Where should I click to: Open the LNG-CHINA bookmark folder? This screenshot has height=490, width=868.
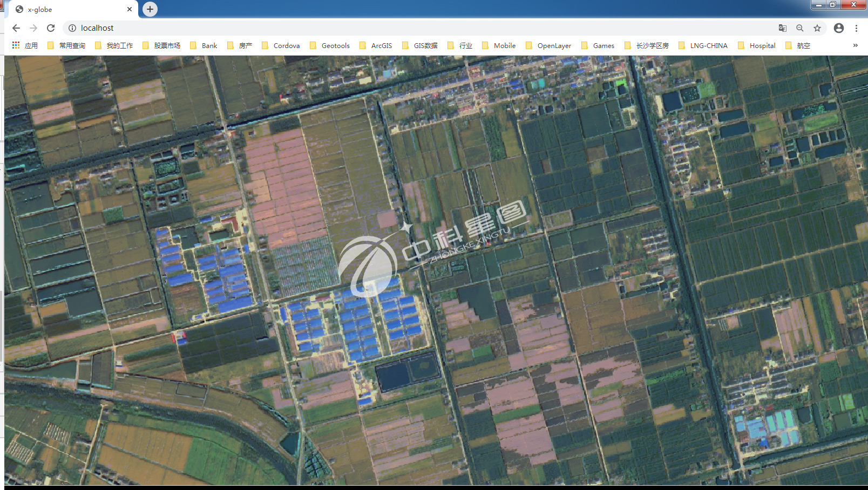pos(703,46)
